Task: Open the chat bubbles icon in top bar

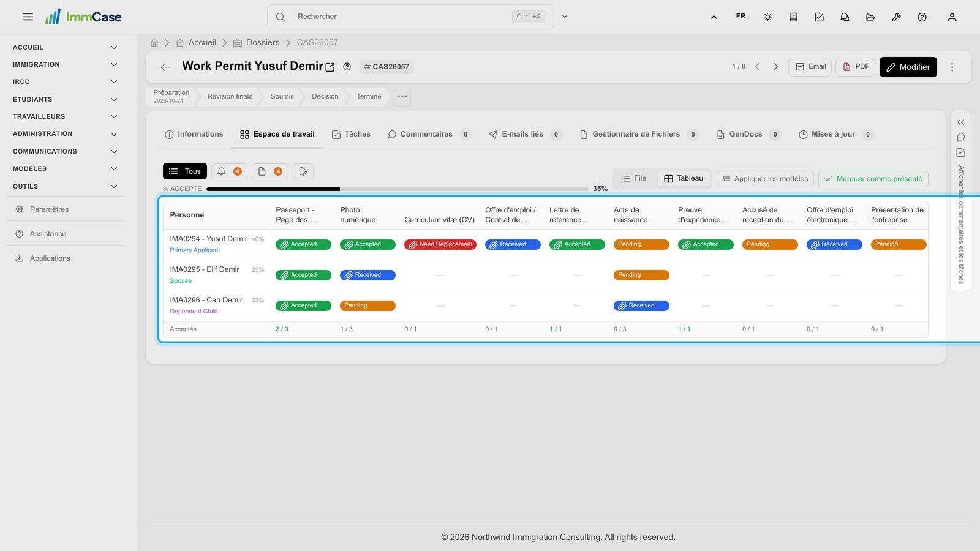Action: pyautogui.click(x=845, y=17)
